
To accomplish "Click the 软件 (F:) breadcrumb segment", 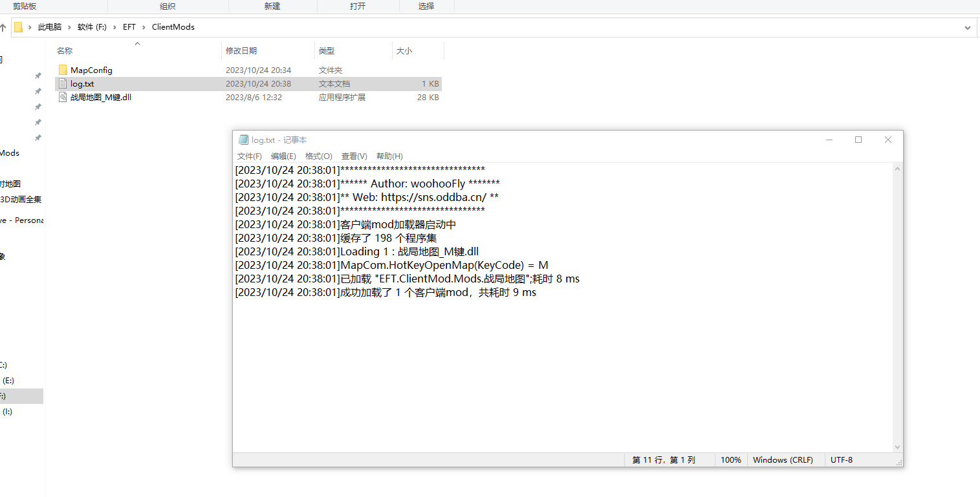I will 91,27.
